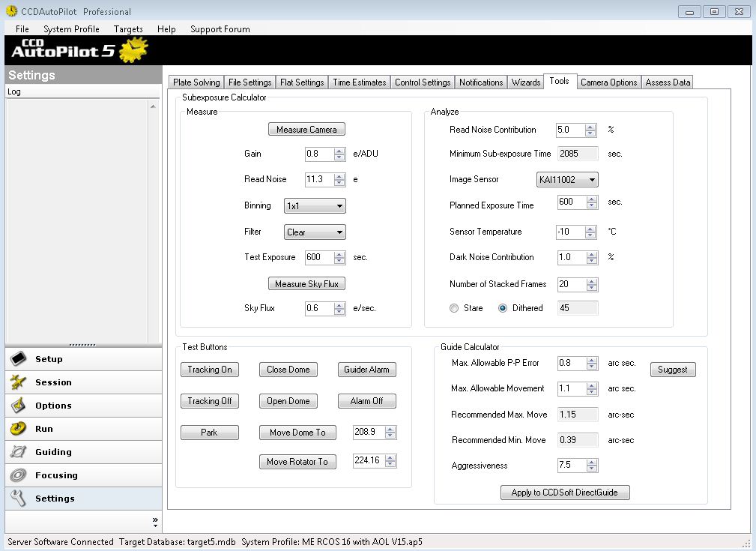This screenshot has height=551, width=756.
Task: Click the CCDAutoPilot title bar clock icon
Action: pos(11,10)
